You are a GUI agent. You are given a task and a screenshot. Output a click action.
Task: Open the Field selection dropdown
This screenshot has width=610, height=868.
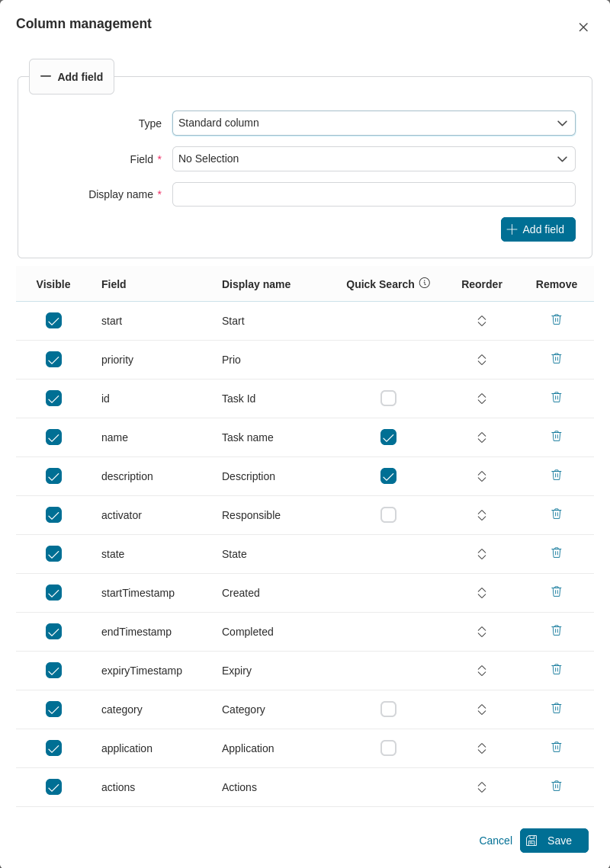click(374, 159)
